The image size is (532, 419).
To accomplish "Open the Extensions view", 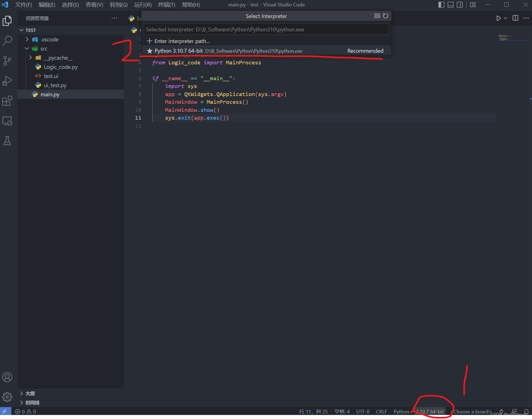I will (x=7, y=101).
